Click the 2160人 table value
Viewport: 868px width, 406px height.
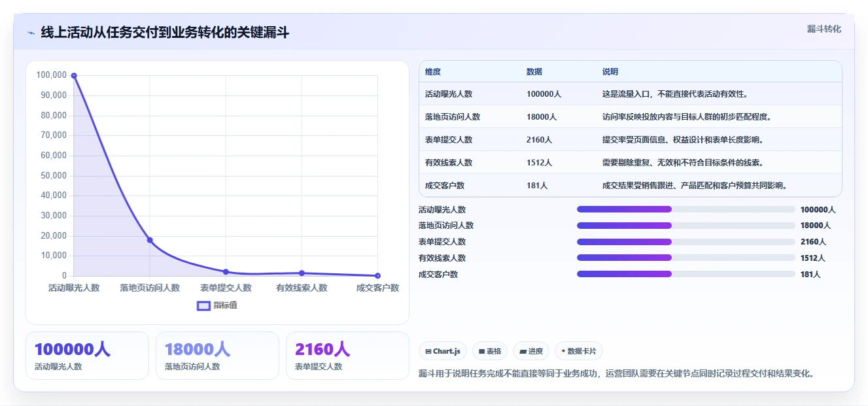(540, 140)
